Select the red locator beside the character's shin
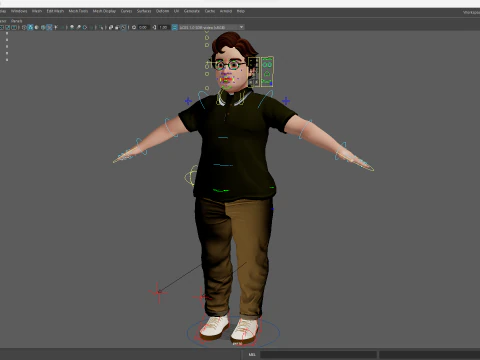480x360 pixels. pos(201,297)
